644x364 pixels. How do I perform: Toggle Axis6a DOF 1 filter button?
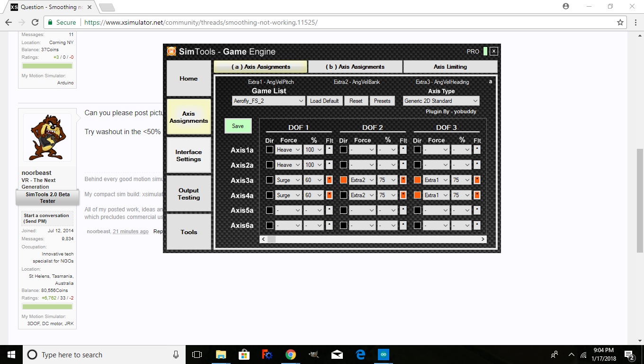329,226
